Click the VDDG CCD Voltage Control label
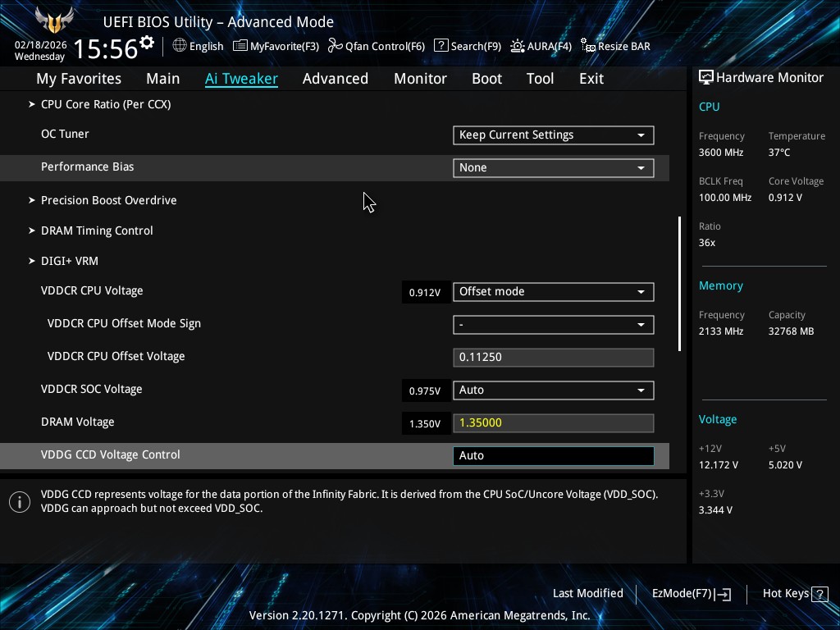Image resolution: width=840 pixels, height=630 pixels. 111,454
